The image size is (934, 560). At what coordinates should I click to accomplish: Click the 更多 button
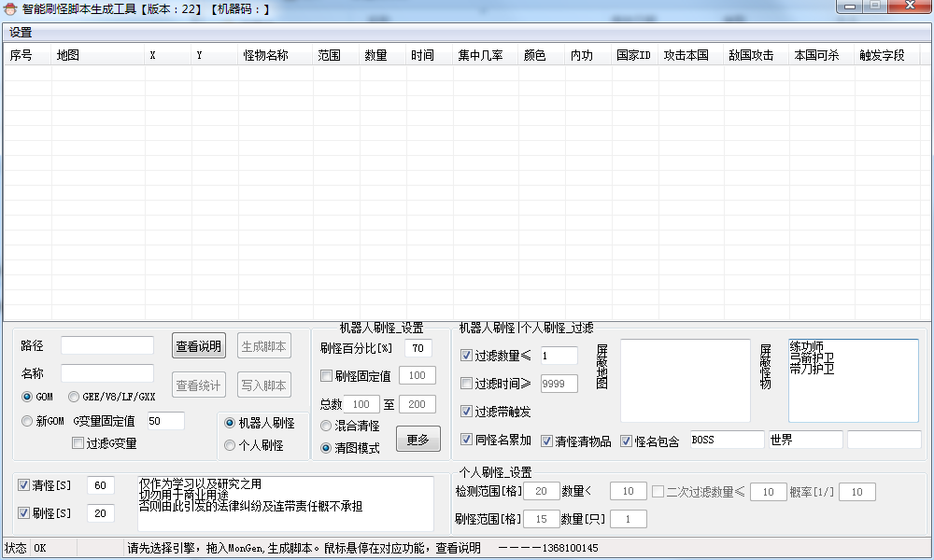click(x=418, y=440)
